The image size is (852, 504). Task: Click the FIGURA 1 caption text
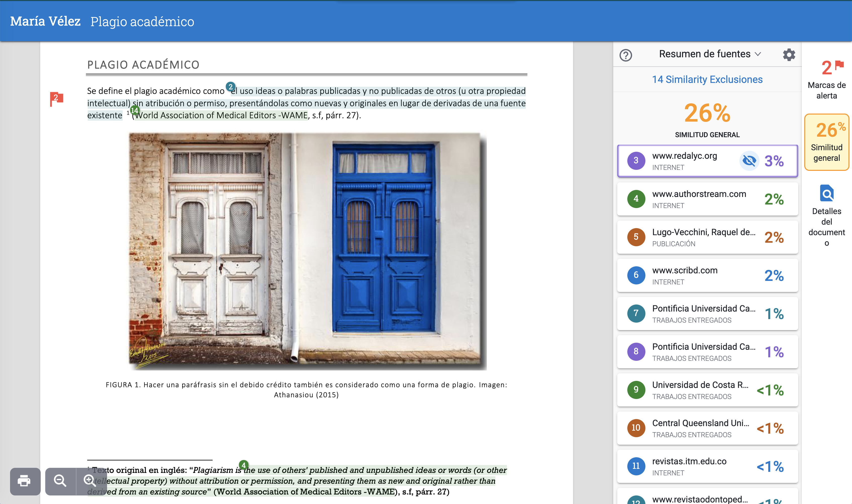coord(306,389)
